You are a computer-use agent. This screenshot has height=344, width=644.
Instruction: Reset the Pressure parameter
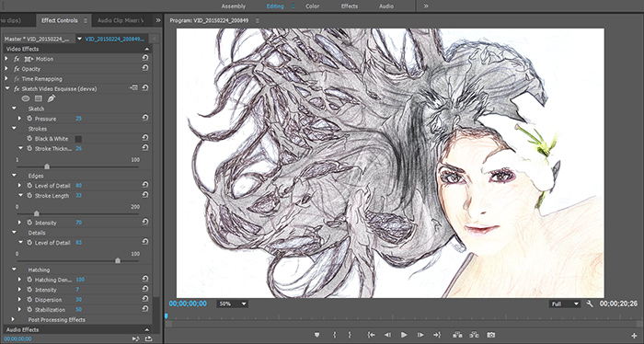click(145, 118)
